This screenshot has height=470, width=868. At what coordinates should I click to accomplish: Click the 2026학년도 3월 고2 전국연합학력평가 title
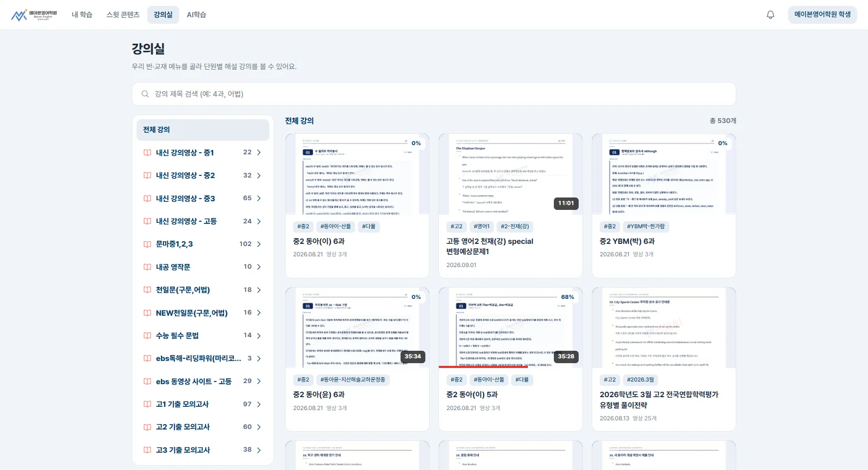659,400
